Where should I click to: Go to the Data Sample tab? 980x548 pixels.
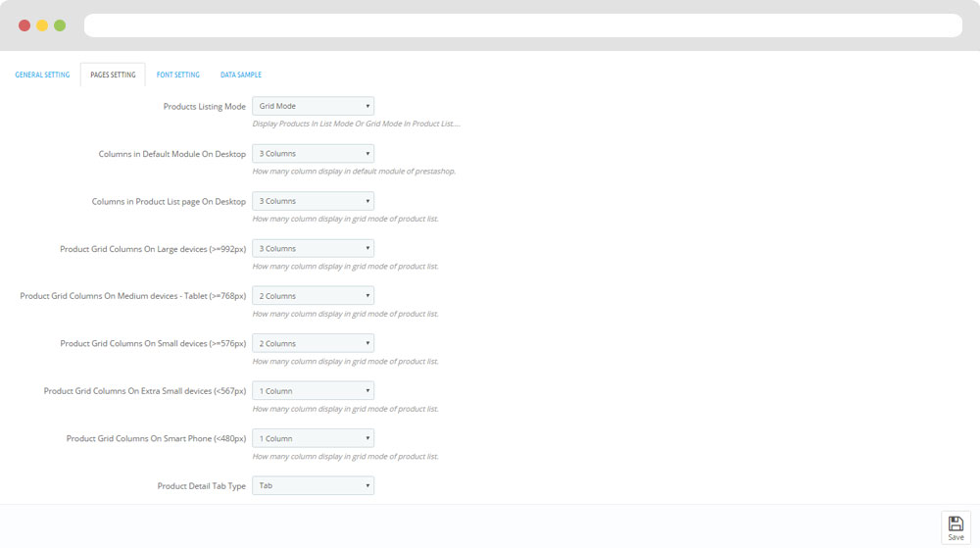pos(241,75)
